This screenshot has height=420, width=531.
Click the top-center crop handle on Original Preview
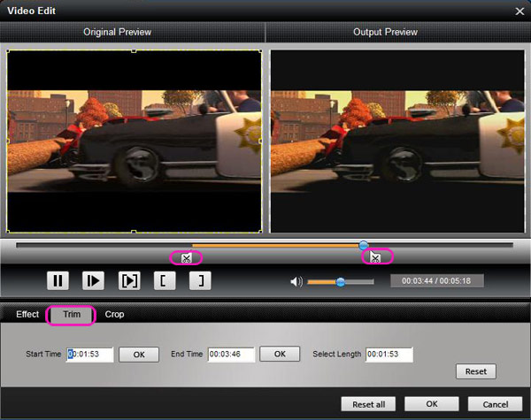[134, 51]
